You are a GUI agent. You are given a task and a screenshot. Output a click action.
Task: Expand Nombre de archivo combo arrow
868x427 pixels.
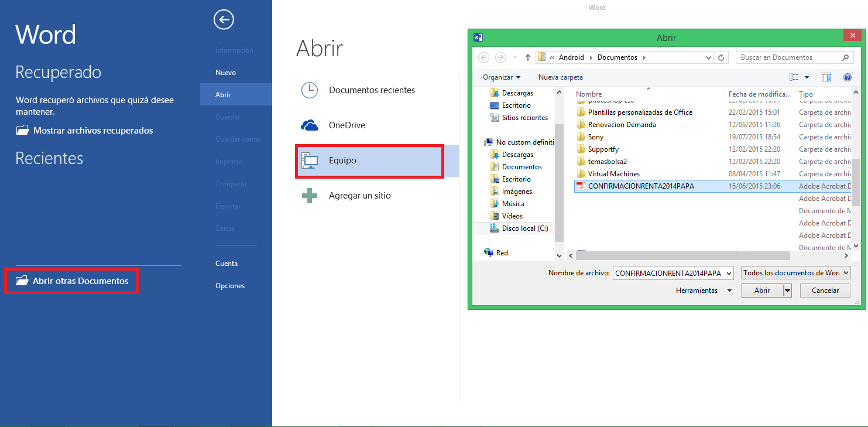point(728,273)
